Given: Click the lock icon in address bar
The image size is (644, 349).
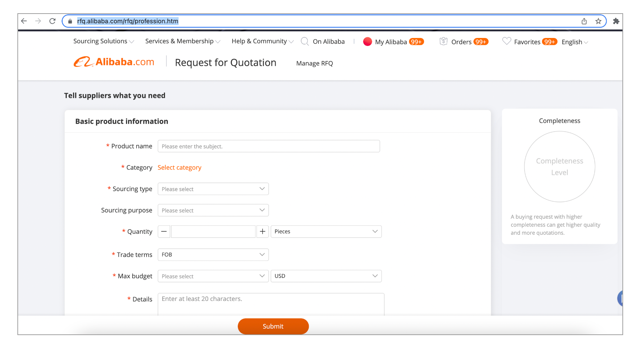Looking at the screenshot, I should point(70,21).
